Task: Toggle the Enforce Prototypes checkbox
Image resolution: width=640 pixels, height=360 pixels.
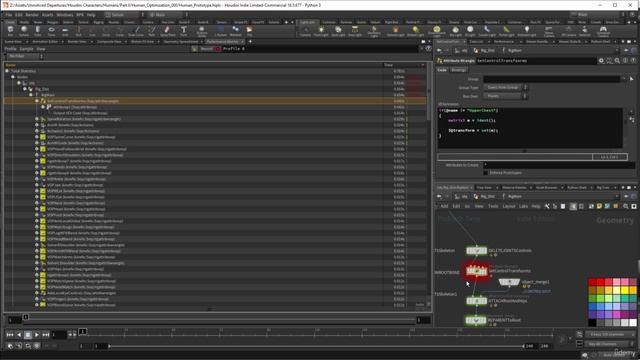Action: 485,173
